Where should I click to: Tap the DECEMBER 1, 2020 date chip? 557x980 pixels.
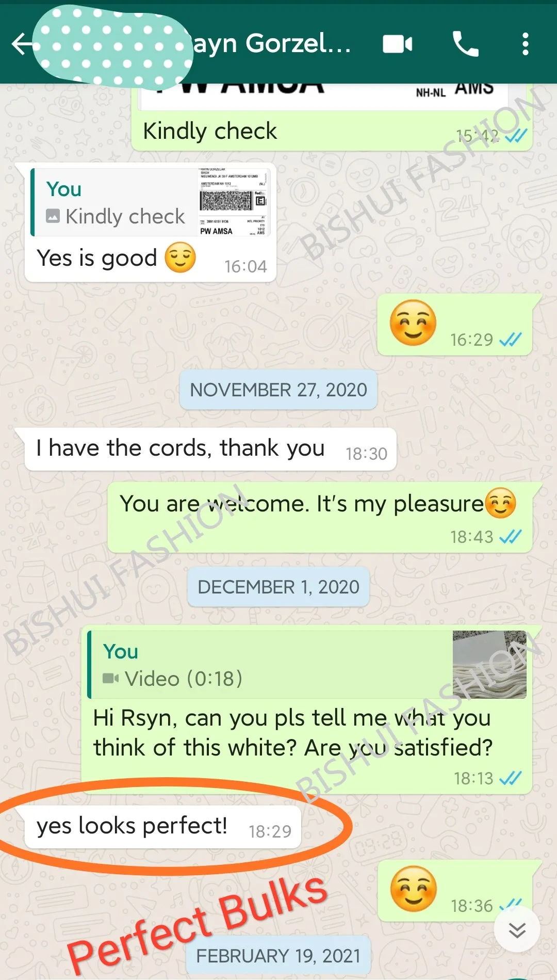[x=278, y=587]
